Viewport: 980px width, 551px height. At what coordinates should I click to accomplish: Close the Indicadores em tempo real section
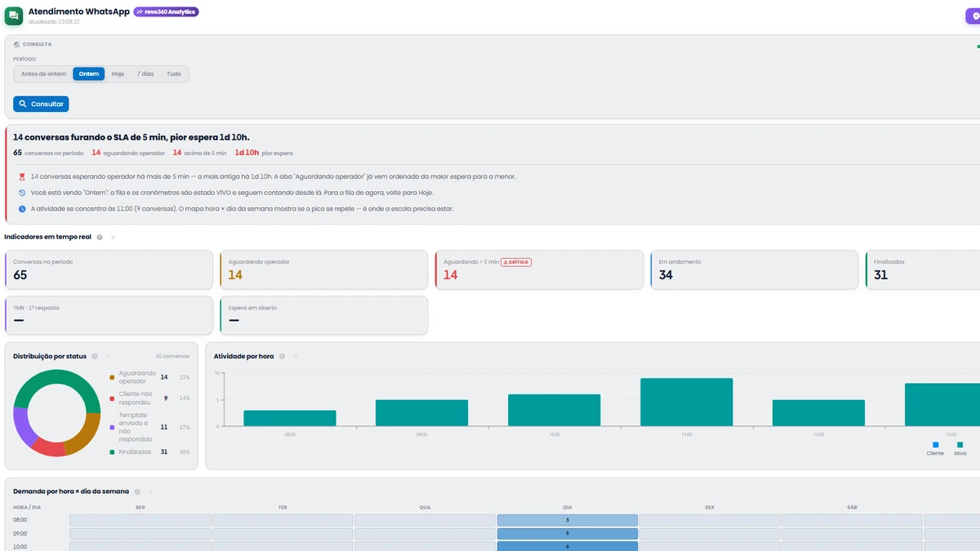click(x=113, y=237)
